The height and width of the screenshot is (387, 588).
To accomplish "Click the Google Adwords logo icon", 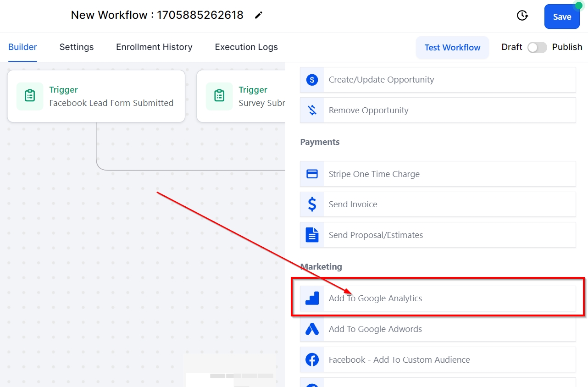I will click(x=312, y=329).
